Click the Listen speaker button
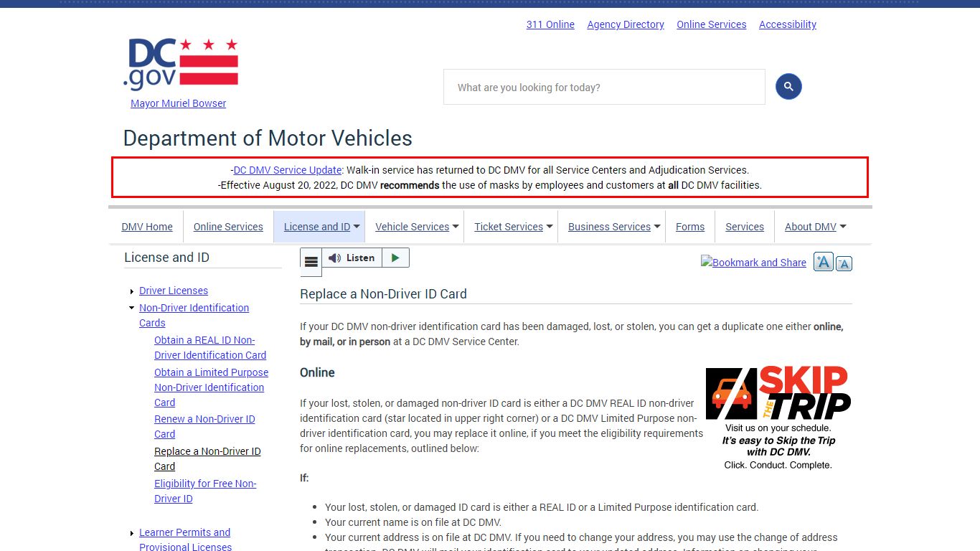 352,258
